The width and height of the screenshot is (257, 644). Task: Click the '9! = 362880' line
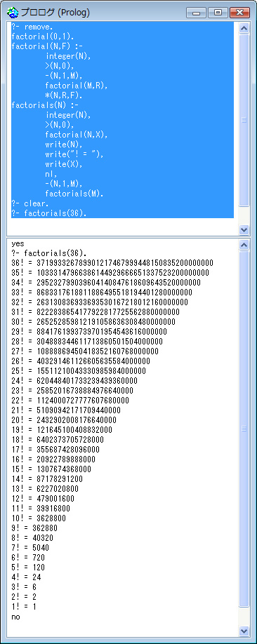pos(35,528)
